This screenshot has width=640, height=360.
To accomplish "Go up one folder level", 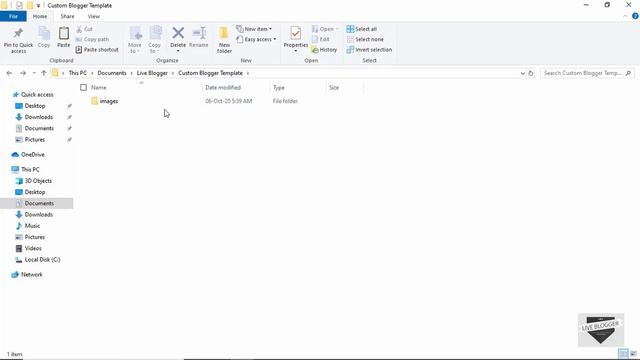I will [x=44, y=73].
